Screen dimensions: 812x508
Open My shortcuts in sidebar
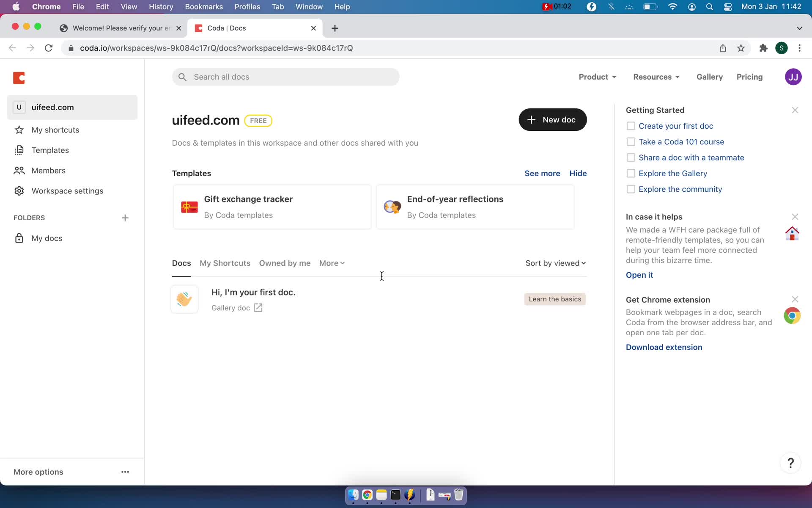click(x=55, y=130)
